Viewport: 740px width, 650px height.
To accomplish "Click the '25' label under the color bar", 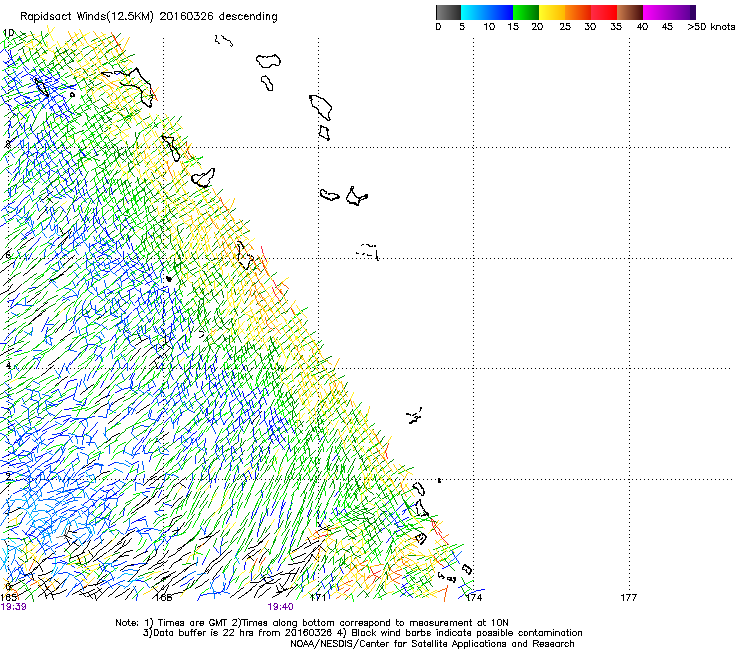I will 565,27.
